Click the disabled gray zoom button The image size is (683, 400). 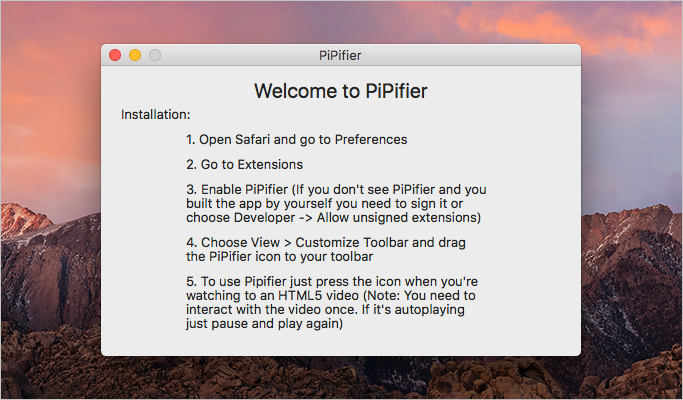[155, 55]
